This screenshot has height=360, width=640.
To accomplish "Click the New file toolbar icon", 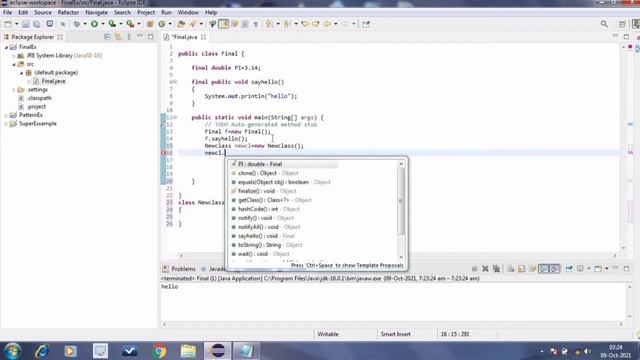I will pos(8,24).
